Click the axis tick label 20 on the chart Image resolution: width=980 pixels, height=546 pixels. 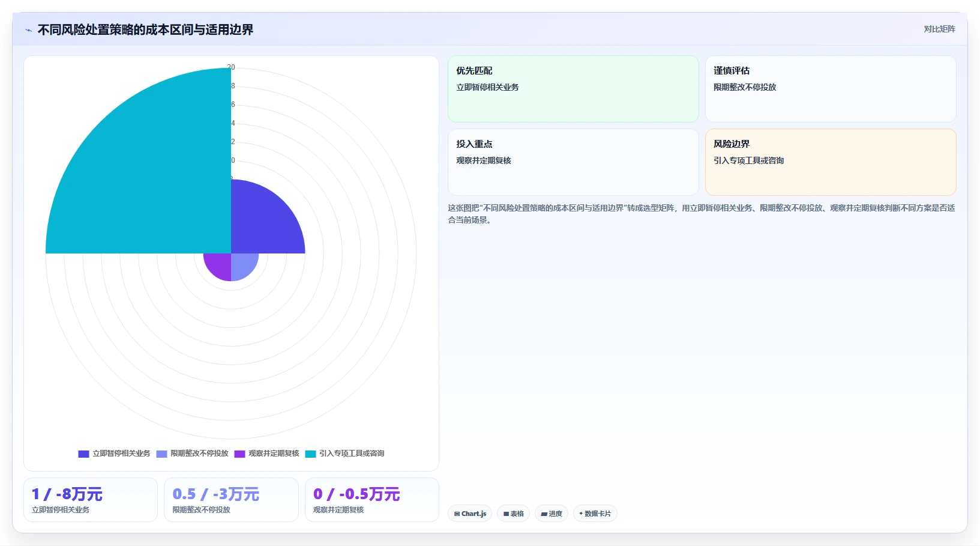pos(231,67)
